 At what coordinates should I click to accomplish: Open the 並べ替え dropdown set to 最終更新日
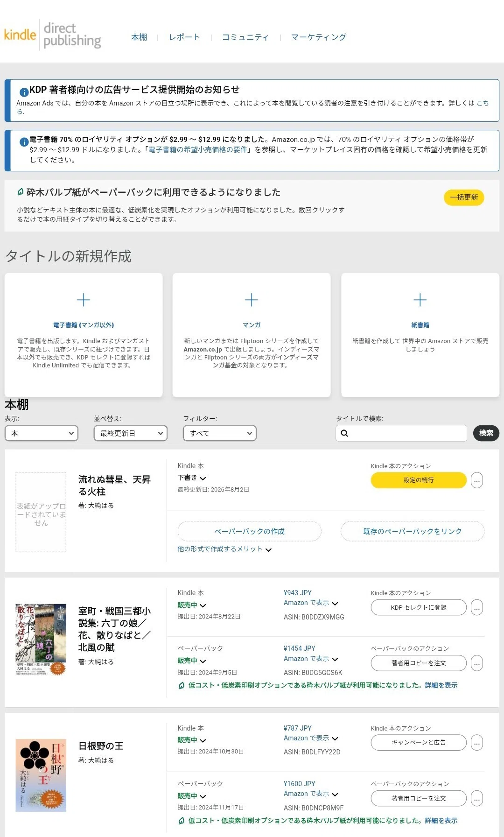point(131,433)
